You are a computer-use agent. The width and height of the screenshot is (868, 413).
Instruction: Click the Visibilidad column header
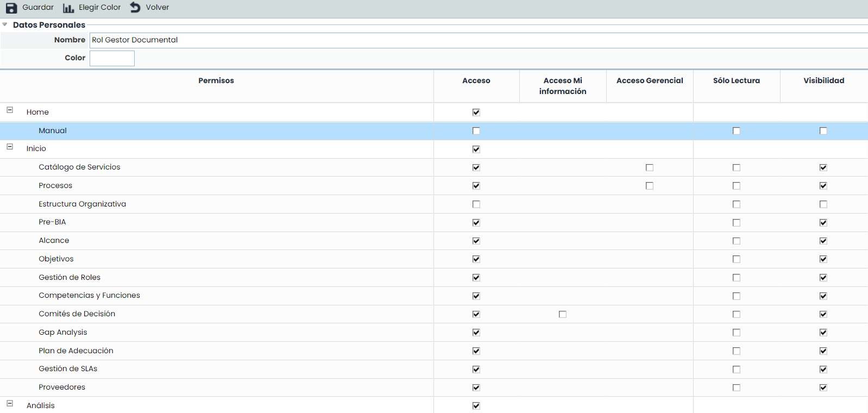(823, 80)
